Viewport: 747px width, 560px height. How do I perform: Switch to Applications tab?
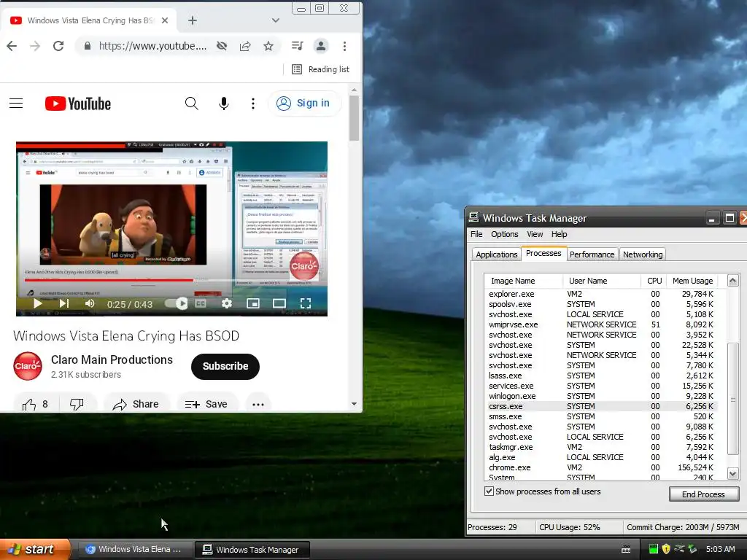pyautogui.click(x=496, y=254)
